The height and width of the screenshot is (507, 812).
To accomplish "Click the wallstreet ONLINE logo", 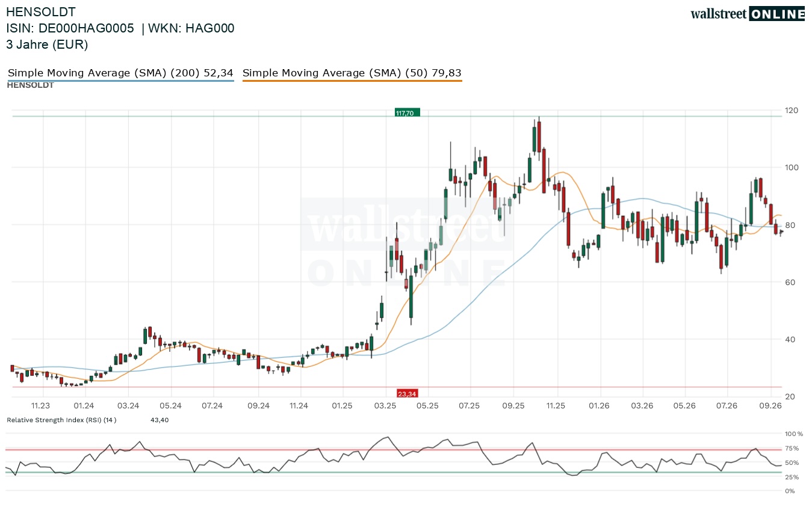I will [x=747, y=14].
